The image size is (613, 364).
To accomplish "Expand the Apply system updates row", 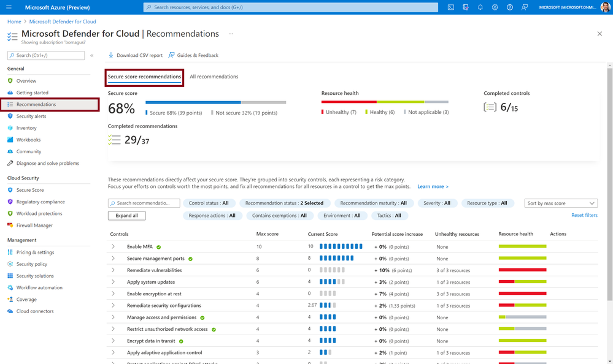I will tap(113, 282).
